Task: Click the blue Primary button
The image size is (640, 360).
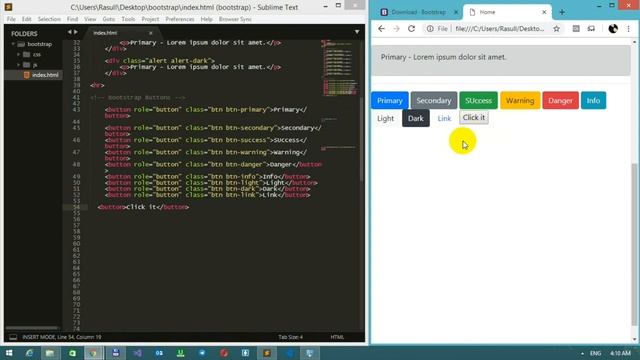Action: tap(390, 100)
